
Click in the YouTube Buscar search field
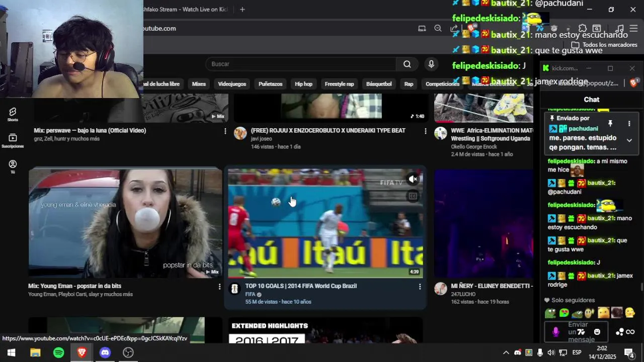pyautogui.click(x=301, y=64)
